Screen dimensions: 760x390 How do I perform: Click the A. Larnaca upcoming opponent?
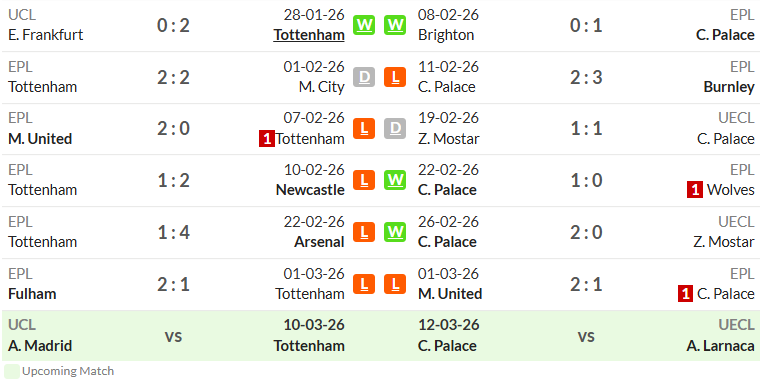tap(720, 346)
